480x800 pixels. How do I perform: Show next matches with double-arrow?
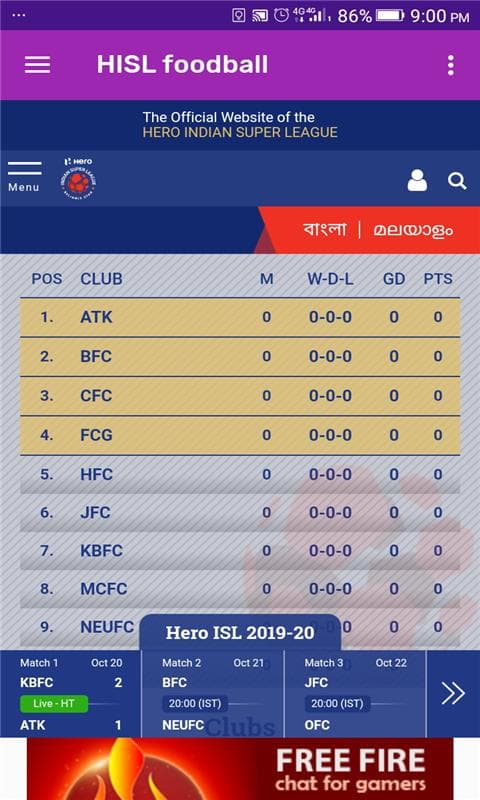coord(452,693)
